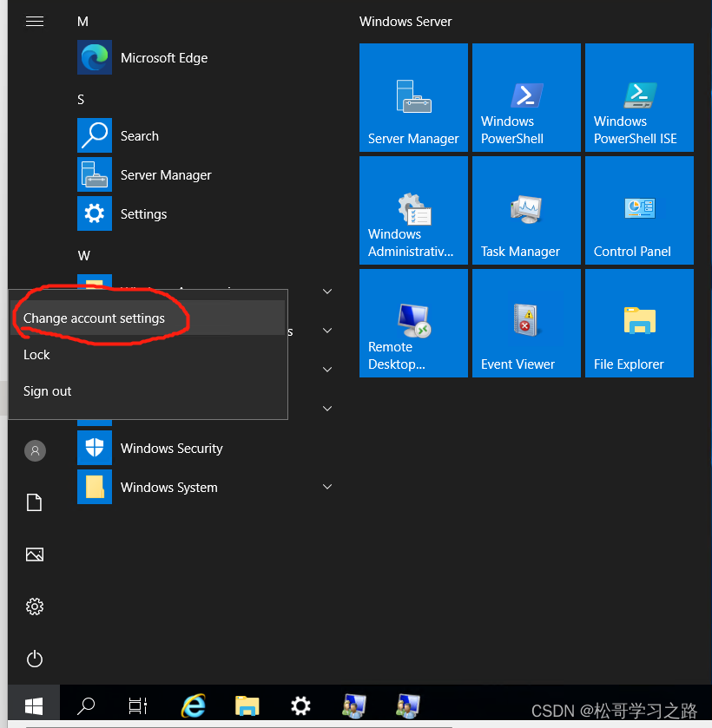Open Pictures from Start sidebar
Image resolution: width=712 pixels, height=728 pixels.
(x=35, y=554)
